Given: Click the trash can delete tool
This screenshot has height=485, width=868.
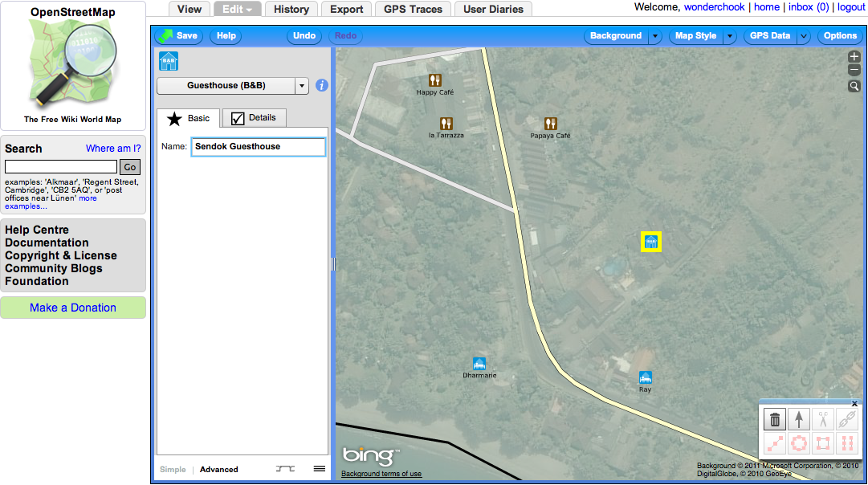Looking at the screenshot, I should coord(775,419).
